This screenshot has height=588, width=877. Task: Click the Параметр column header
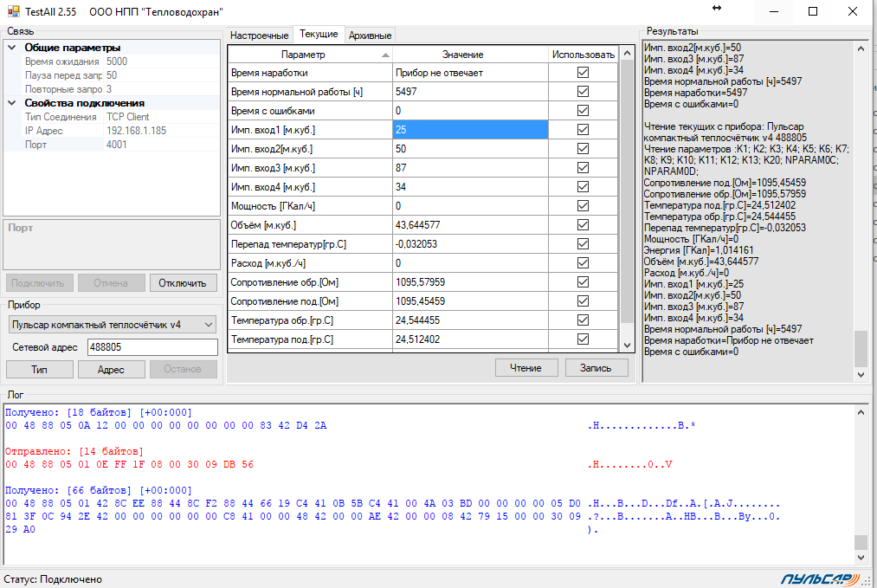click(x=310, y=55)
